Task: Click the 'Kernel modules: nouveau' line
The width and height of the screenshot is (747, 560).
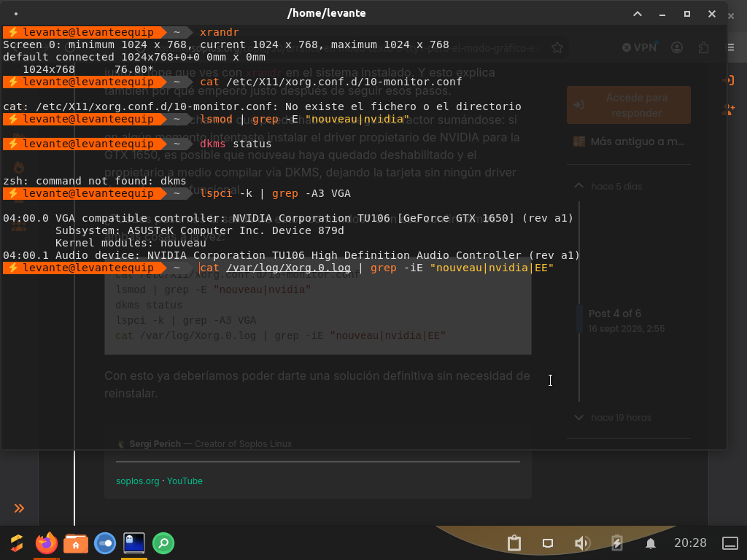Action: click(131, 243)
